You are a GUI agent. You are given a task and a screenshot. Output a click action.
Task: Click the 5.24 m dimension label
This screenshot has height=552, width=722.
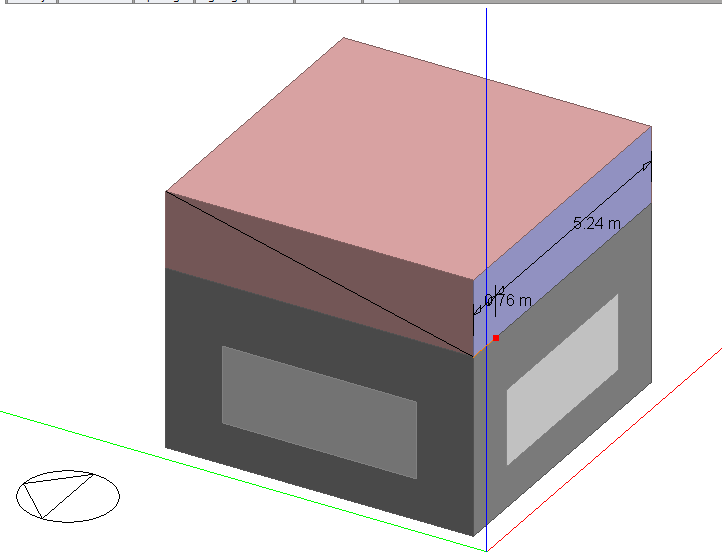[597, 224]
